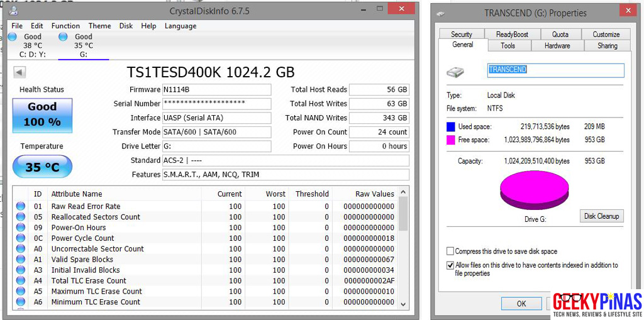
Task: Switch to the Customize tab
Action: (x=606, y=34)
